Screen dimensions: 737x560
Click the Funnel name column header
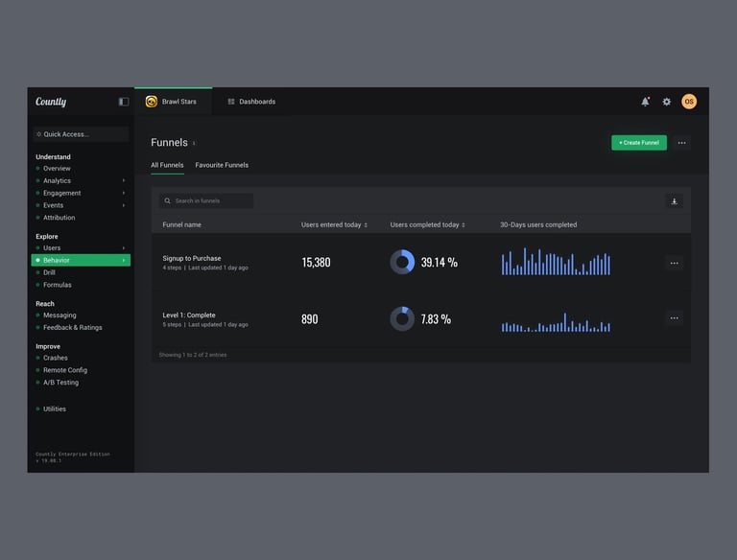coord(182,225)
